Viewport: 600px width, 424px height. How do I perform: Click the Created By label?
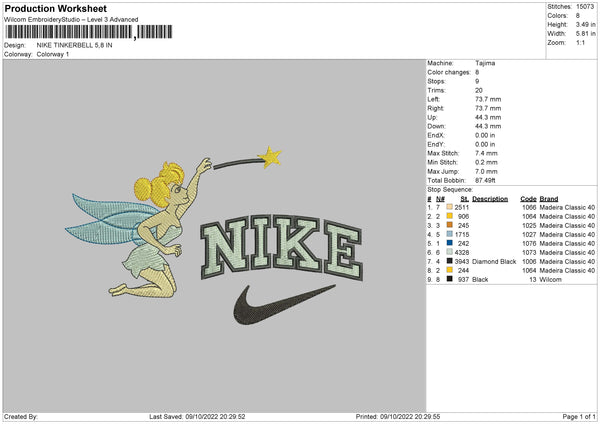click(x=21, y=417)
